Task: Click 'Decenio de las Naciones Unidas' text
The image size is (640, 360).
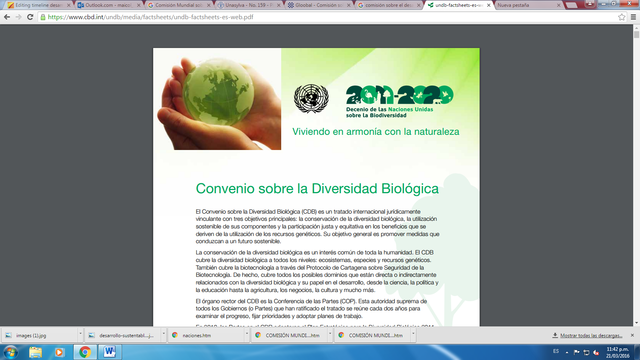Action: pyautogui.click(x=389, y=109)
